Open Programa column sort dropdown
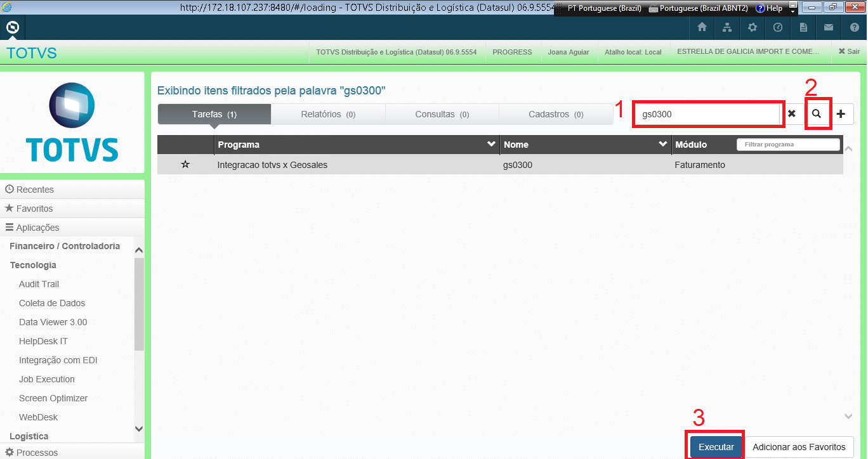The width and height of the screenshot is (868, 459). click(491, 145)
